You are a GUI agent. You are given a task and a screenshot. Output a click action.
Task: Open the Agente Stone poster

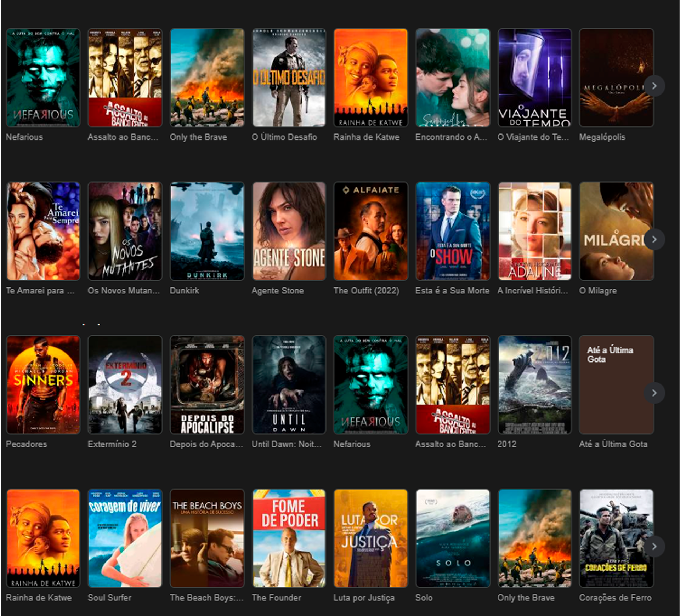coord(289,231)
